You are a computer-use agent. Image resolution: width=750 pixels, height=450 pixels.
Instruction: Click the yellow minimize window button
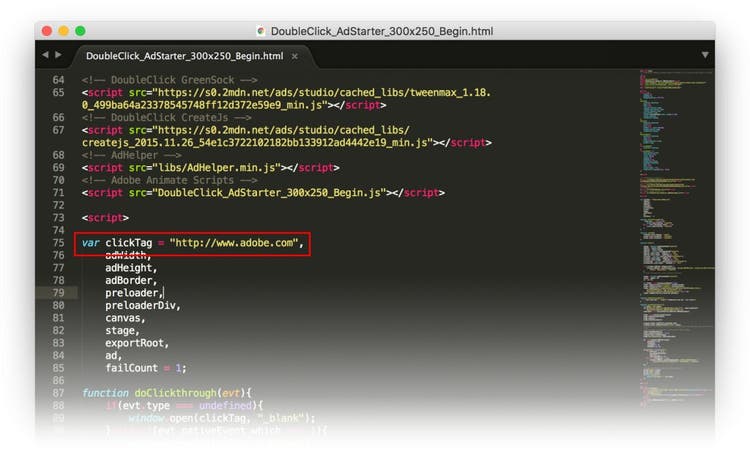[x=64, y=31]
